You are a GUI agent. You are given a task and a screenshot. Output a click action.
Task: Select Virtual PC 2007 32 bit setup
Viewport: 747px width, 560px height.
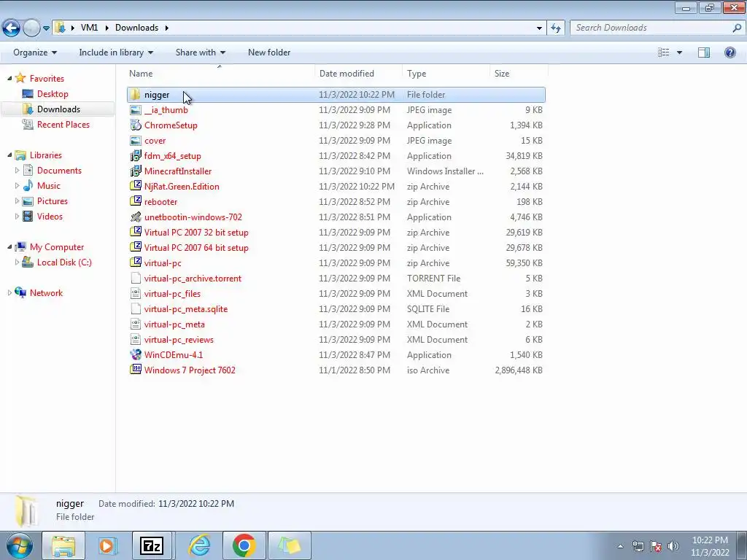(x=196, y=233)
